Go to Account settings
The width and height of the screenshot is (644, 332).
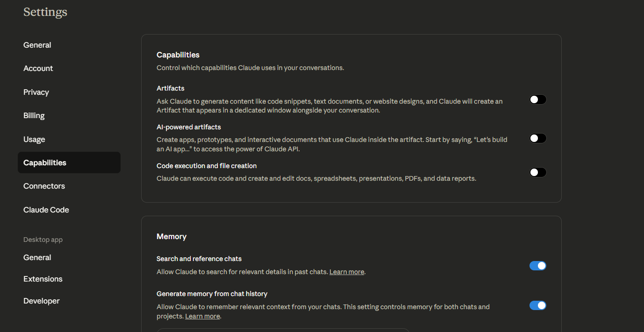38,68
